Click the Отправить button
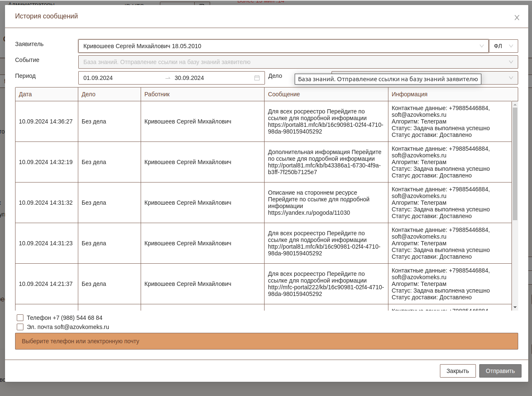The width and height of the screenshot is (532, 396). click(500, 371)
